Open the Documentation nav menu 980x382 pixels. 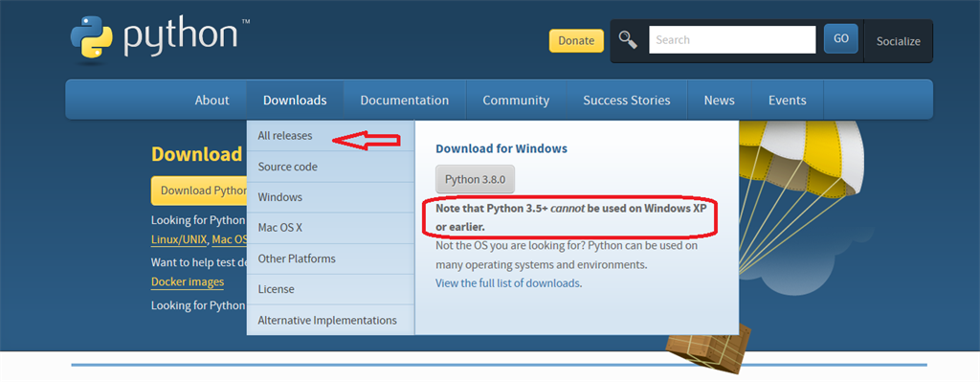pos(405,100)
